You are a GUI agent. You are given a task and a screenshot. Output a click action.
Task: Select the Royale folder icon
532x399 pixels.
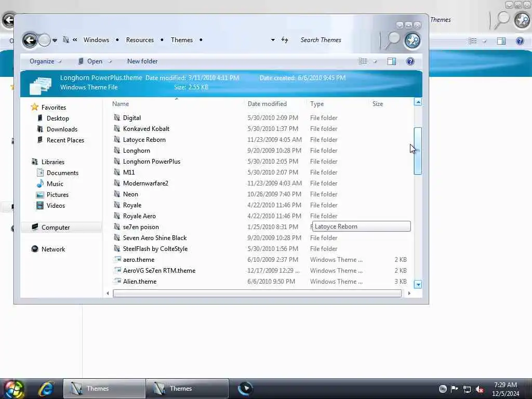click(x=117, y=205)
